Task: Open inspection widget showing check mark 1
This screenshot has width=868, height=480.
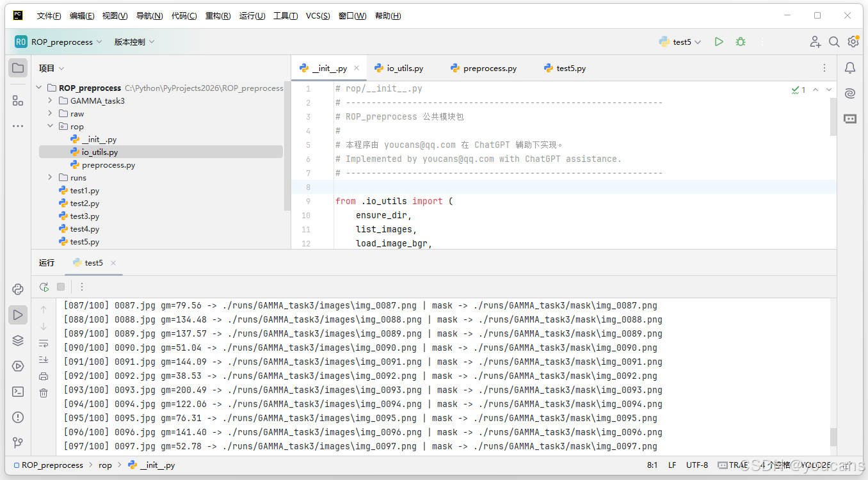Action: tap(798, 90)
